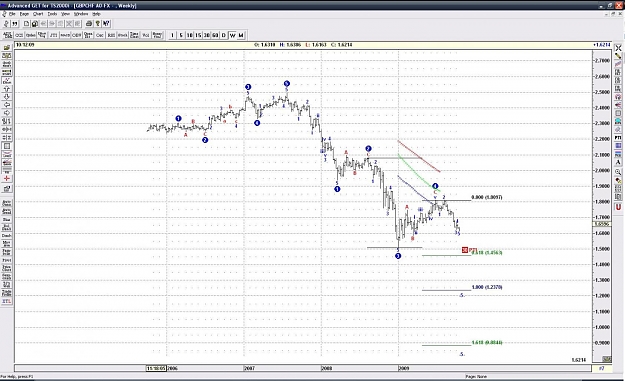This screenshot has height=381, width=625.
Task: Select the magnifier zoom tool
Action: click(618, 172)
